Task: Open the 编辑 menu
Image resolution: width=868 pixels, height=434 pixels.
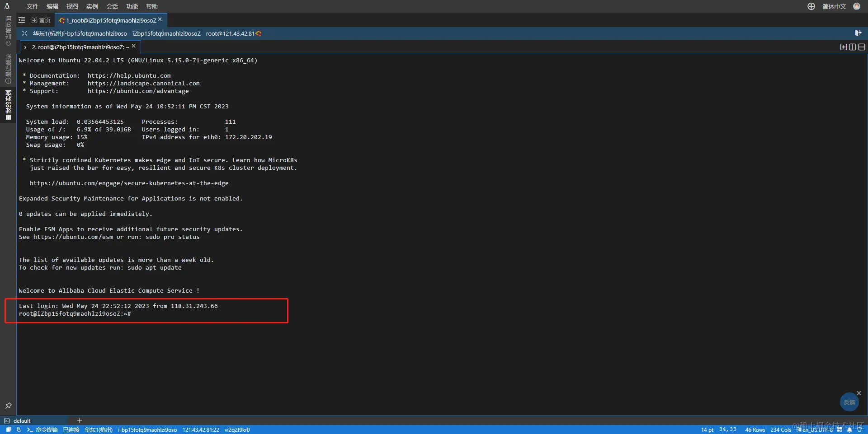Action: click(x=52, y=6)
